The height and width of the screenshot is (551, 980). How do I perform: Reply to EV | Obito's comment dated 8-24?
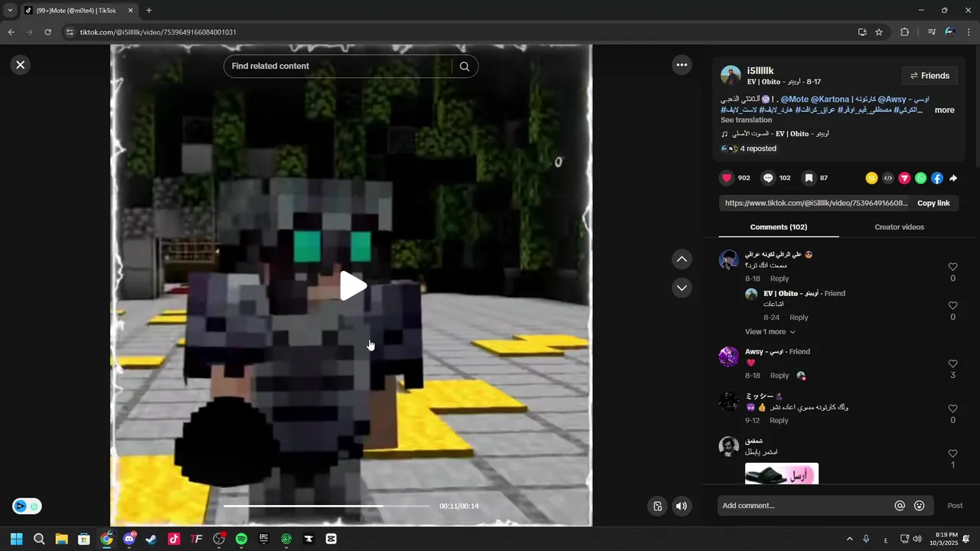(x=799, y=318)
